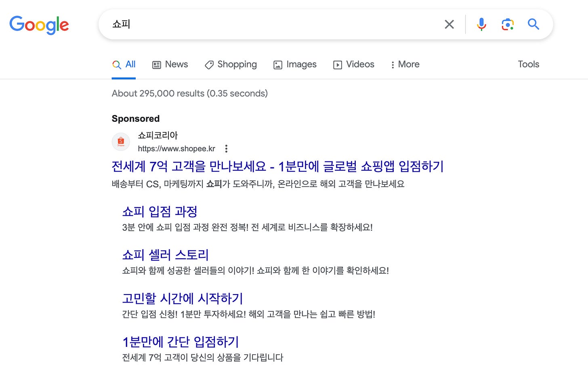Open Tools to filter search results
Screen dimensions: 588x380
pyautogui.click(x=528, y=64)
